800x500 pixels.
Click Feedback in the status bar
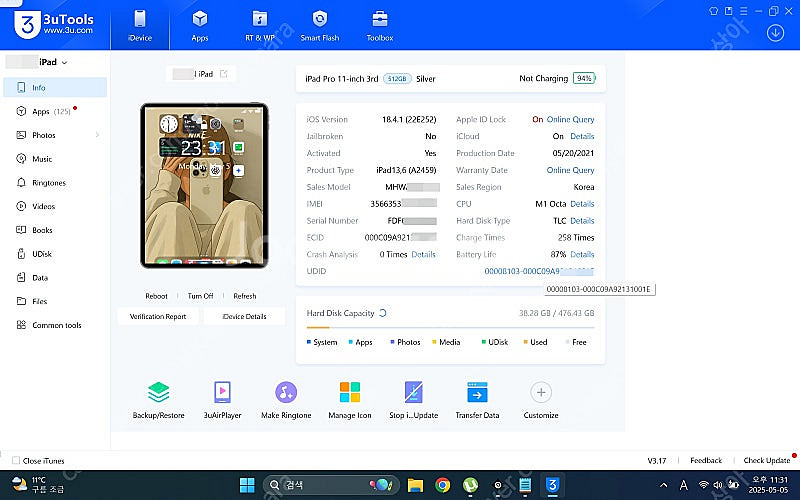pos(706,460)
